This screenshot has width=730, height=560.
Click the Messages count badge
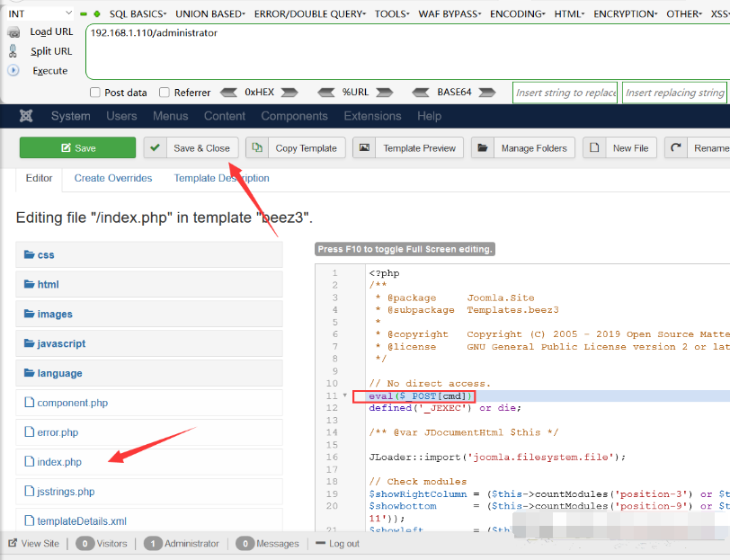click(x=245, y=543)
